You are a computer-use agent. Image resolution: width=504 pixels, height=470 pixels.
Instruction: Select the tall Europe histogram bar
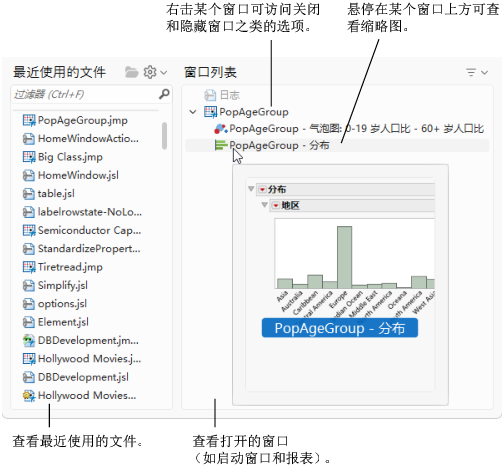click(344, 257)
